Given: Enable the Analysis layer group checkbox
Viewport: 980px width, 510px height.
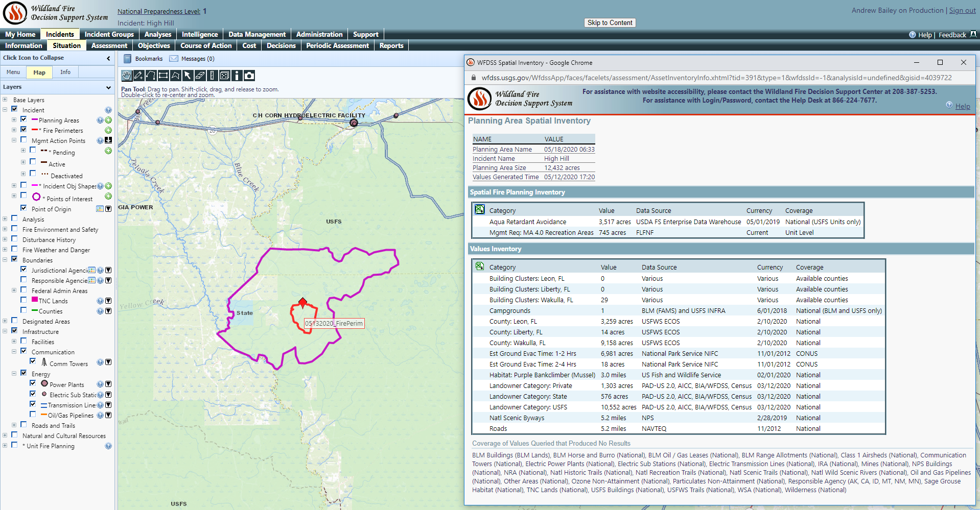Looking at the screenshot, I should click(x=14, y=218).
